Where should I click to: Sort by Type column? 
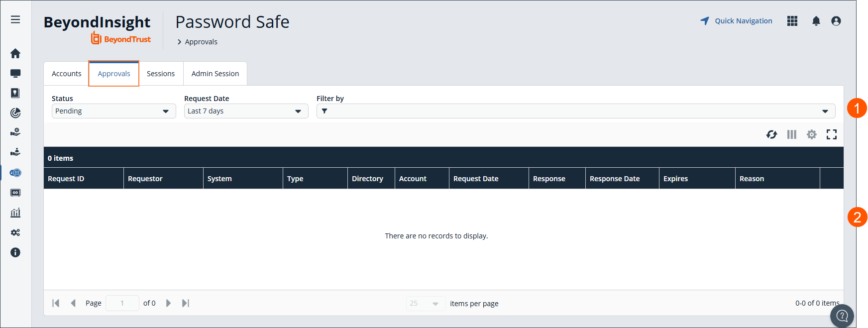315,179
